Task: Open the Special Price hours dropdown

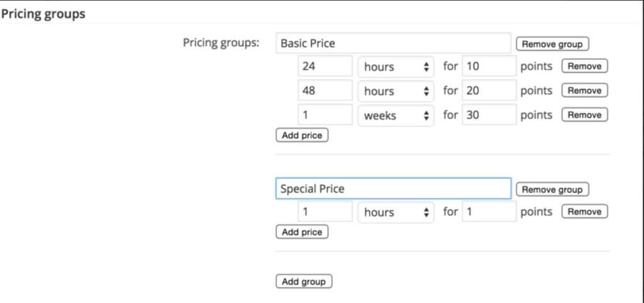Action: [396, 212]
